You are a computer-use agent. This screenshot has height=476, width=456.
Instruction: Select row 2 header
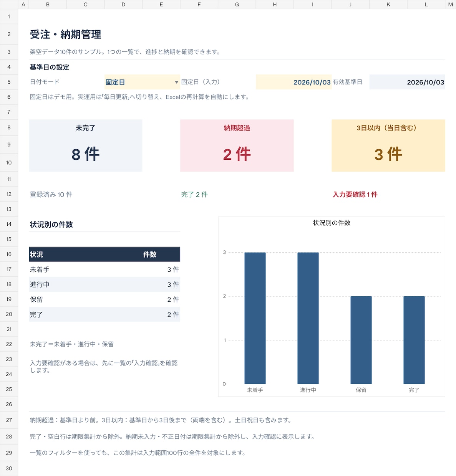click(x=9, y=34)
